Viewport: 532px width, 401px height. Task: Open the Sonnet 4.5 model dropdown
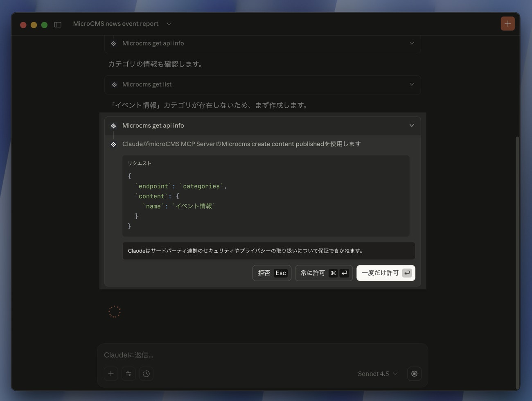click(x=376, y=374)
